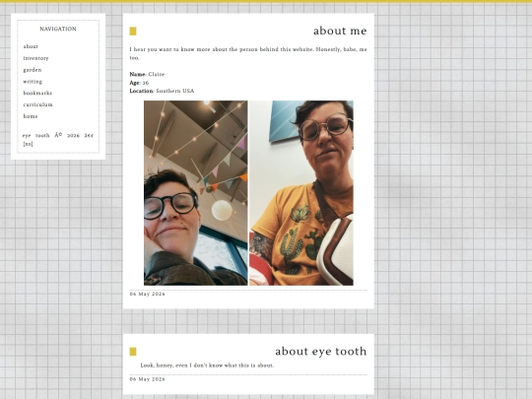532x399 pixels.
Task: Click the yellow square beside 'about eye tooth'
Action: tap(133, 352)
